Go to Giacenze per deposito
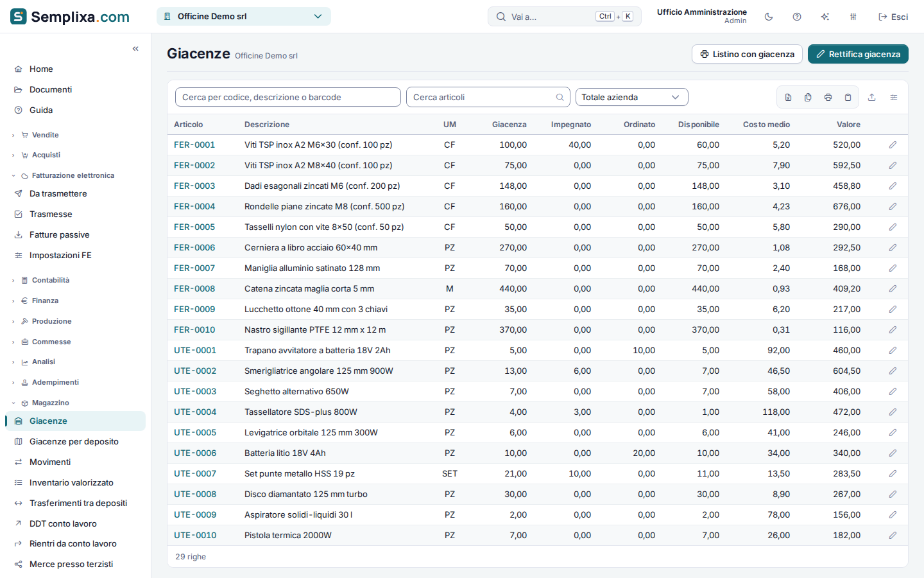The height and width of the screenshot is (578, 924). (x=74, y=442)
